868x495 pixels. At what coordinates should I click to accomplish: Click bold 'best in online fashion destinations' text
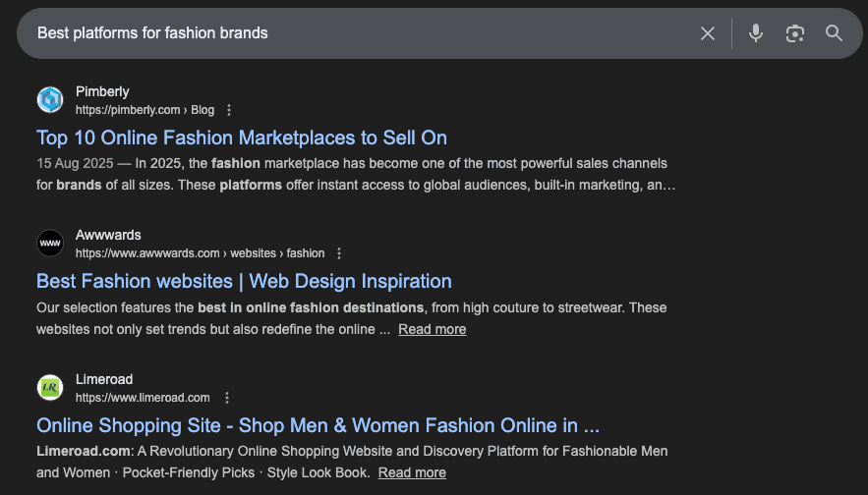point(311,307)
